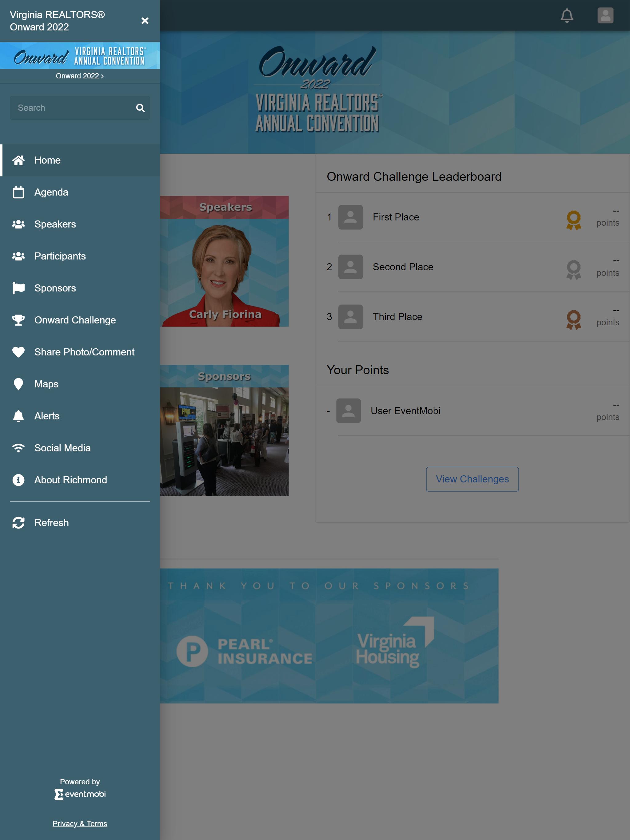Viewport: 630px width, 840px height.
Task: Open Speakers in the sidebar menu
Action: coord(80,224)
